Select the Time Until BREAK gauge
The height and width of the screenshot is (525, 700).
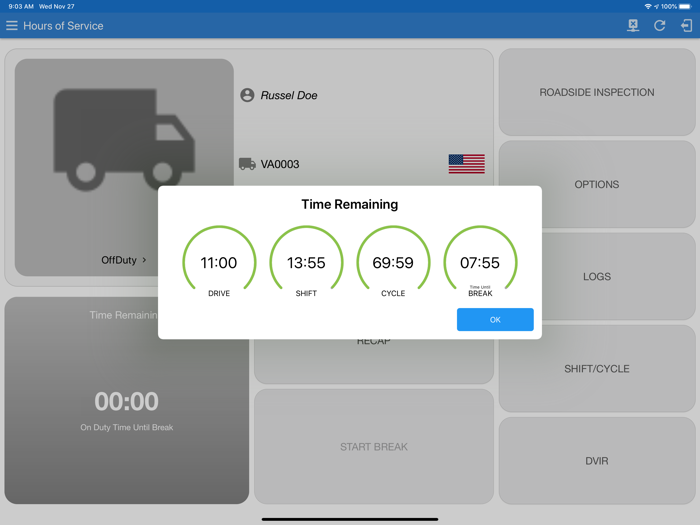480,262
